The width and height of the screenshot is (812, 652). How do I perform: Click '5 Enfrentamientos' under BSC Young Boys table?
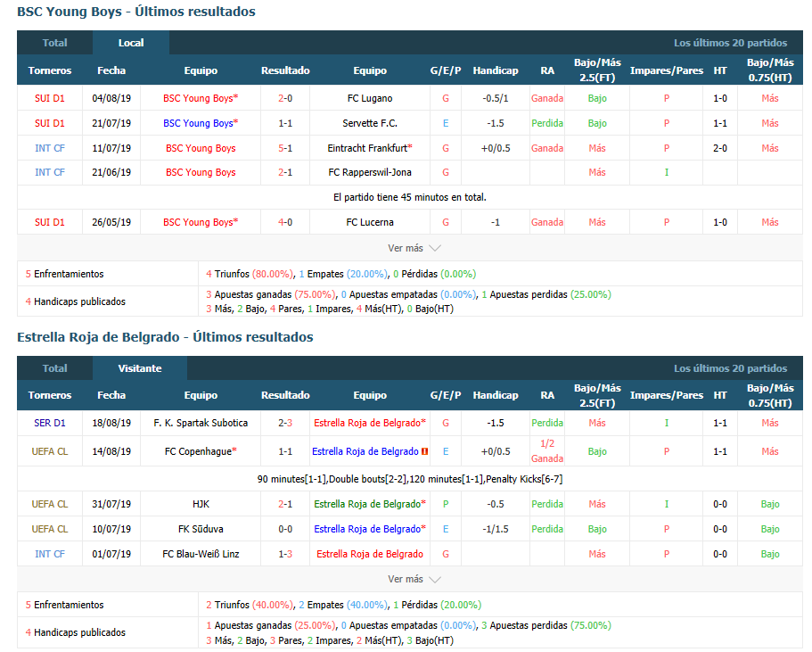[x=65, y=274]
